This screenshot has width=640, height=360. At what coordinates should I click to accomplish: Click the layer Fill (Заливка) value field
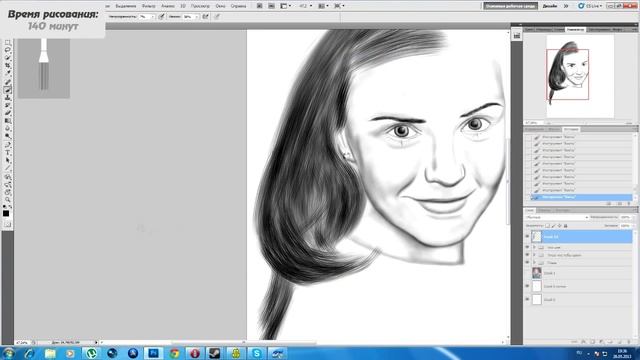(x=625, y=225)
